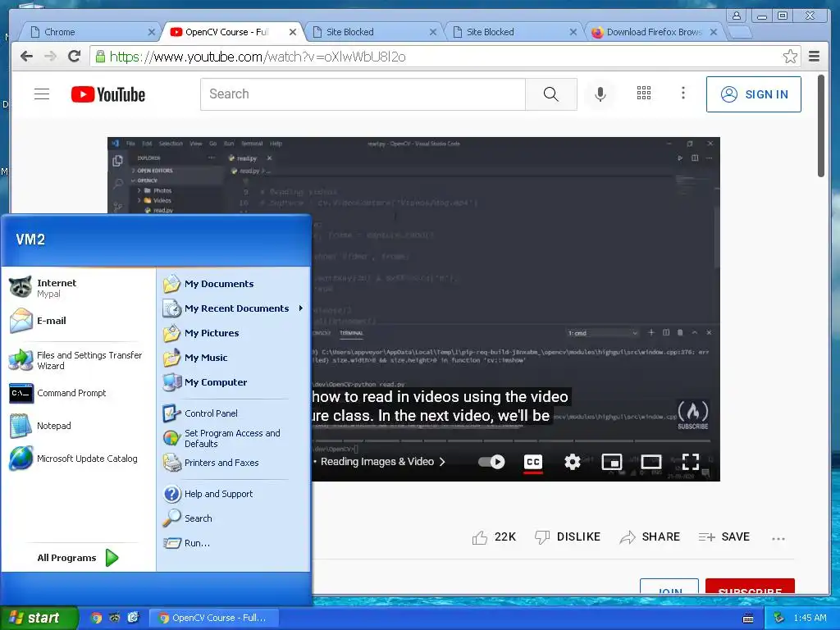The width and height of the screenshot is (840, 630).
Task: Open YouTube settings three-dot menu
Action: click(682, 94)
